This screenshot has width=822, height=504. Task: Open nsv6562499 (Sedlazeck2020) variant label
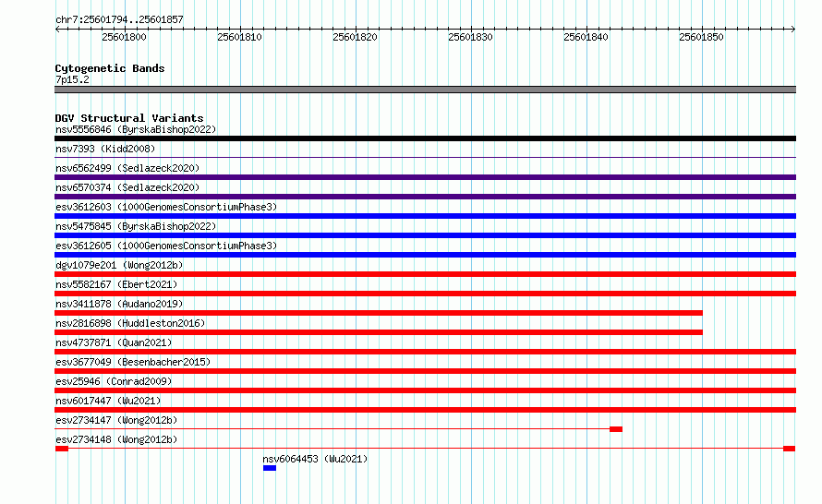tap(127, 168)
